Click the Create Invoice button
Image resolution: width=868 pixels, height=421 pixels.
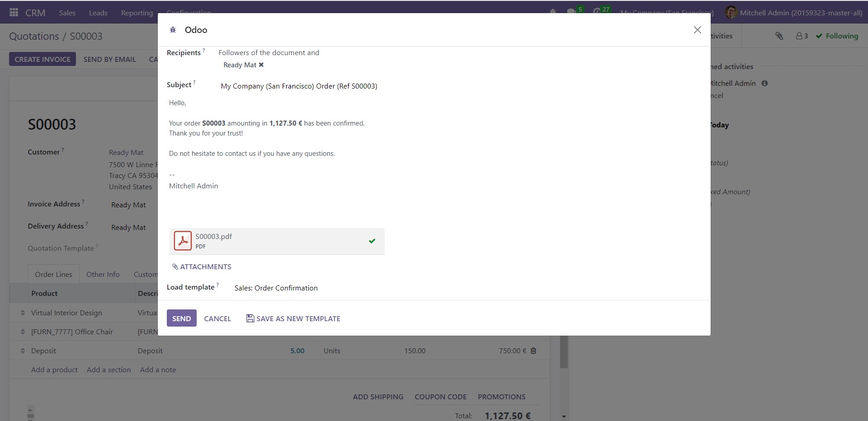click(x=42, y=59)
